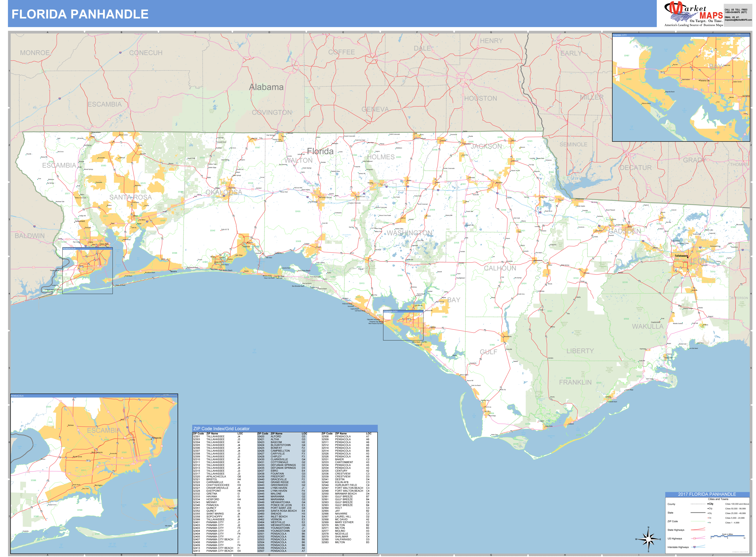
Task: Select the 32358 SOPCHOPPY index row
Action: pyautogui.click(x=217, y=516)
